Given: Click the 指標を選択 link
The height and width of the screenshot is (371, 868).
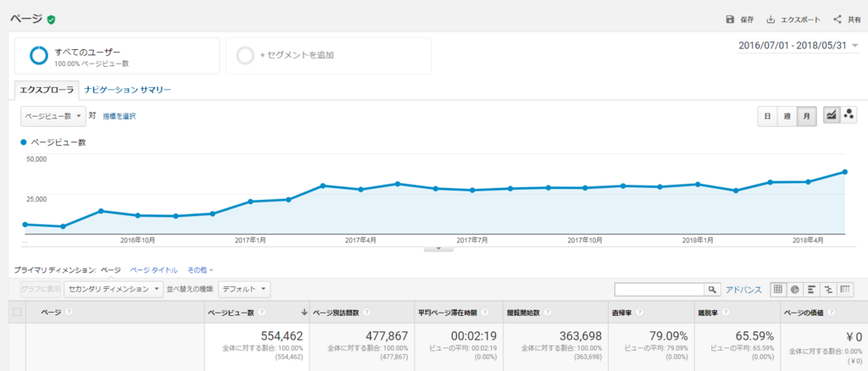Looking at the screenshot, I should click(x=120, y=116).
